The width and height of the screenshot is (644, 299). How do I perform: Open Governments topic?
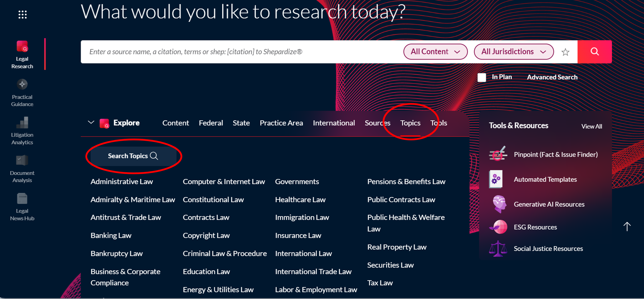coord(297,181)
